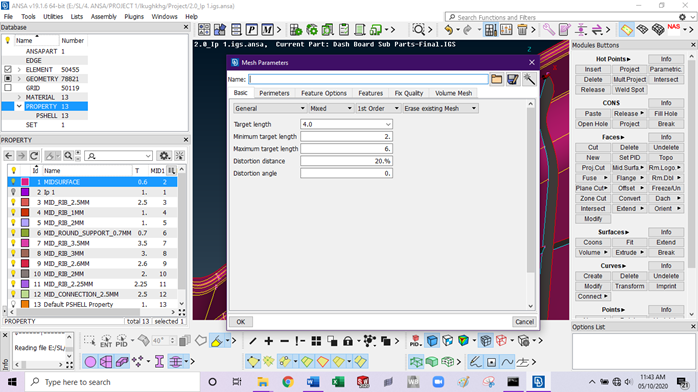The height and width of the screenshot is (392, 698).
Task: Click back arrow in PROPERTY panel
Action: coord(8,156)
